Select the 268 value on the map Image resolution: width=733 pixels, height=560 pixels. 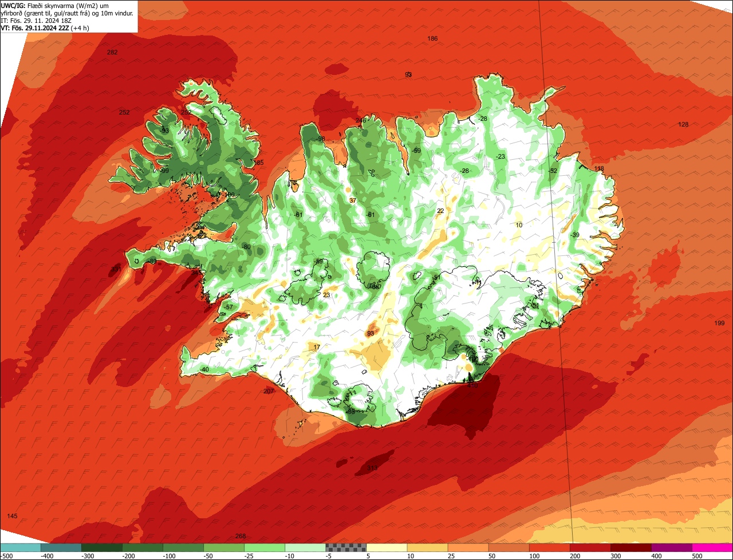tap(241, 536)
